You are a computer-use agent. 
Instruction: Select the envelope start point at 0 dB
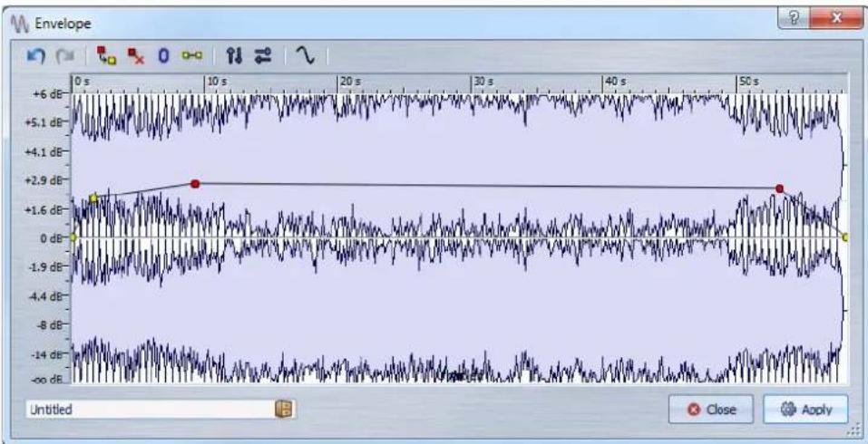point(73,237)
